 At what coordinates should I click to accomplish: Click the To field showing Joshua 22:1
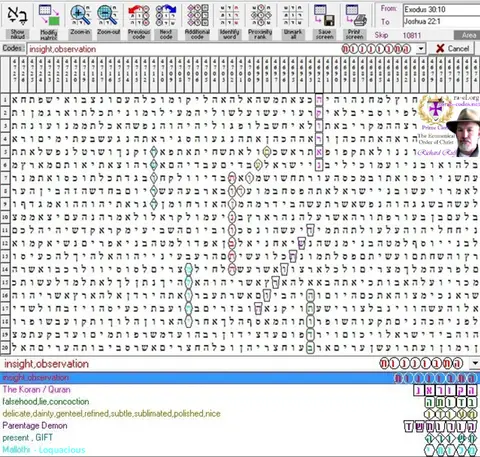pyautogui.click(x=441, y=22)
